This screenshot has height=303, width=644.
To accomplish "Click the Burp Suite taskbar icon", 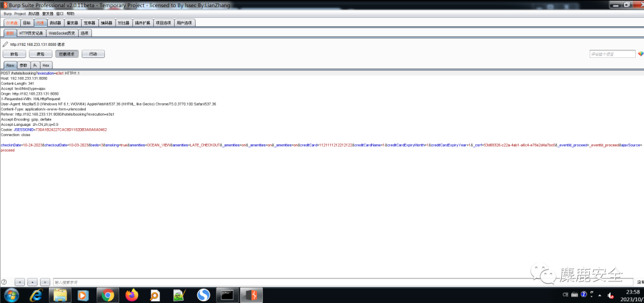I will tap(251, 295).
